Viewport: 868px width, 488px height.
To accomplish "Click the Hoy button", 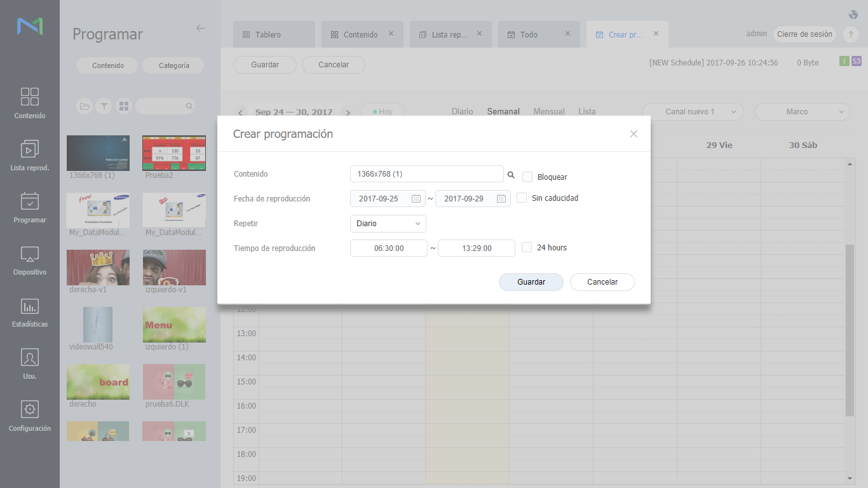I will 383,112.
